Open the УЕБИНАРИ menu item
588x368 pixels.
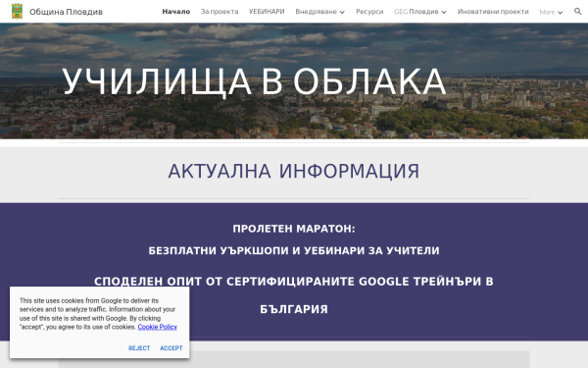tap(267, 12)
